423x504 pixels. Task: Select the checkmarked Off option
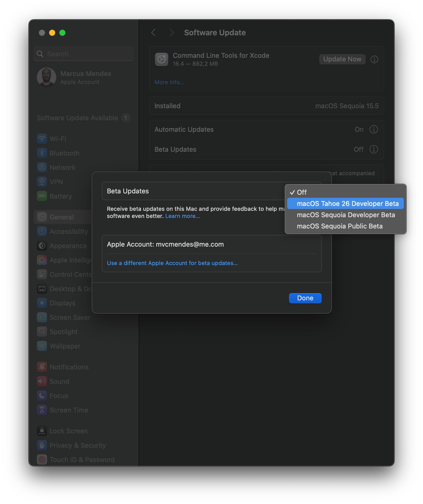(x=302, y=192)
